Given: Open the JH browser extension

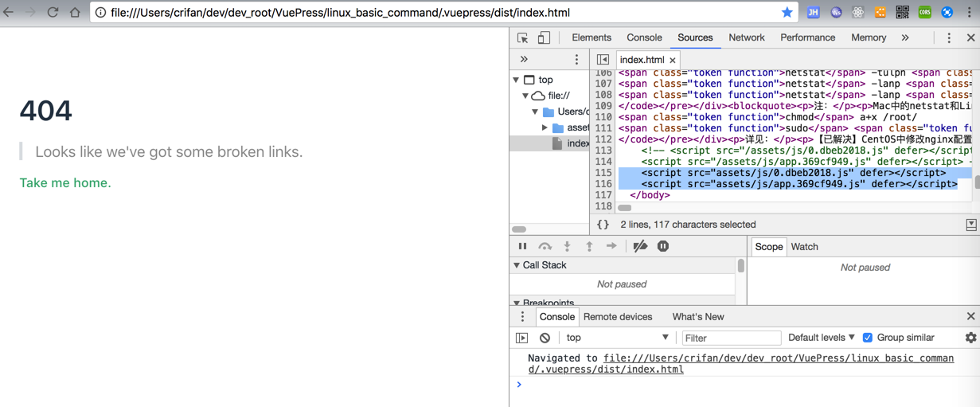Looking at the screenshot, I should [x=813, y=12].
